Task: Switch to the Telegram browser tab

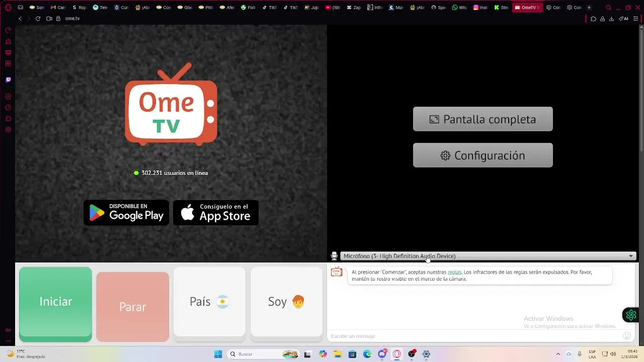Action: tap(100, 8)
